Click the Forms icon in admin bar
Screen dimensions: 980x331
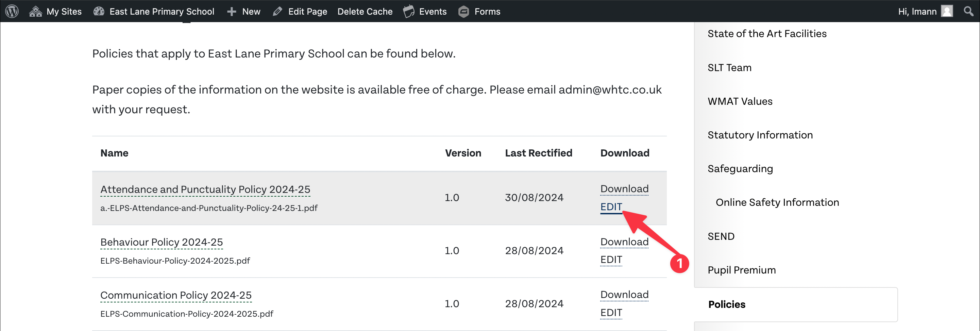point(463,12)
